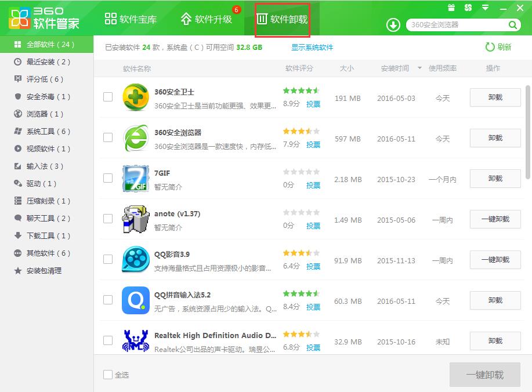Uninstall QQ拼音输入法5.2 with 卸载 button

coord(495,300)
